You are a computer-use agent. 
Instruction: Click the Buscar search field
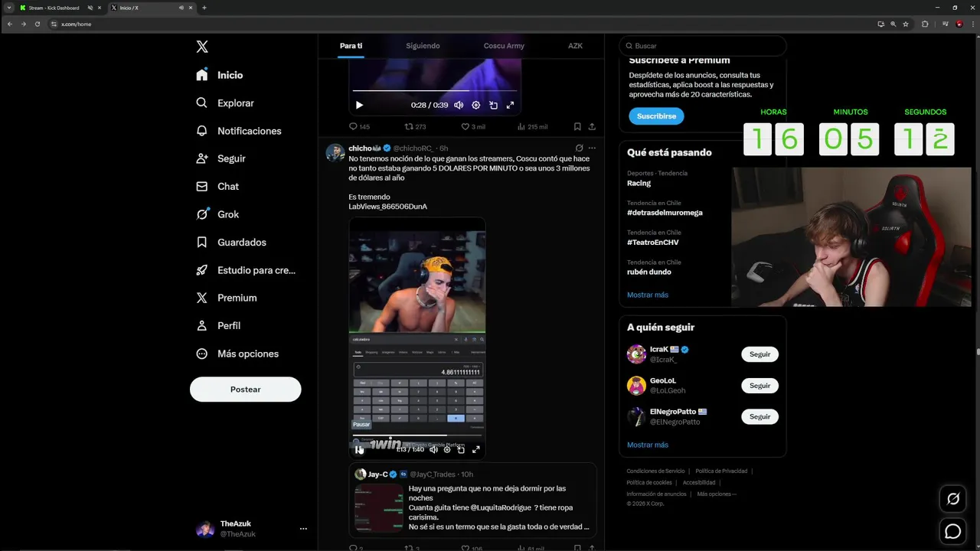(703, 46)
